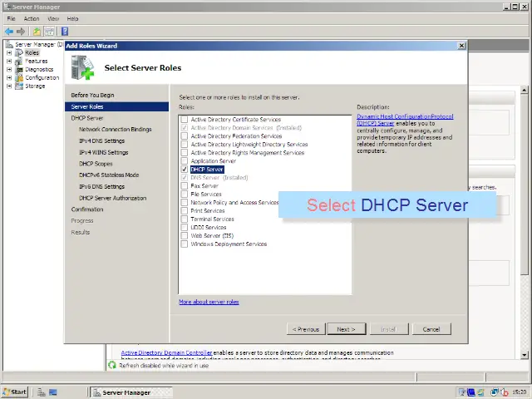Click the Next button
Screen dimensions: 532x399
(x=347, y=329)
